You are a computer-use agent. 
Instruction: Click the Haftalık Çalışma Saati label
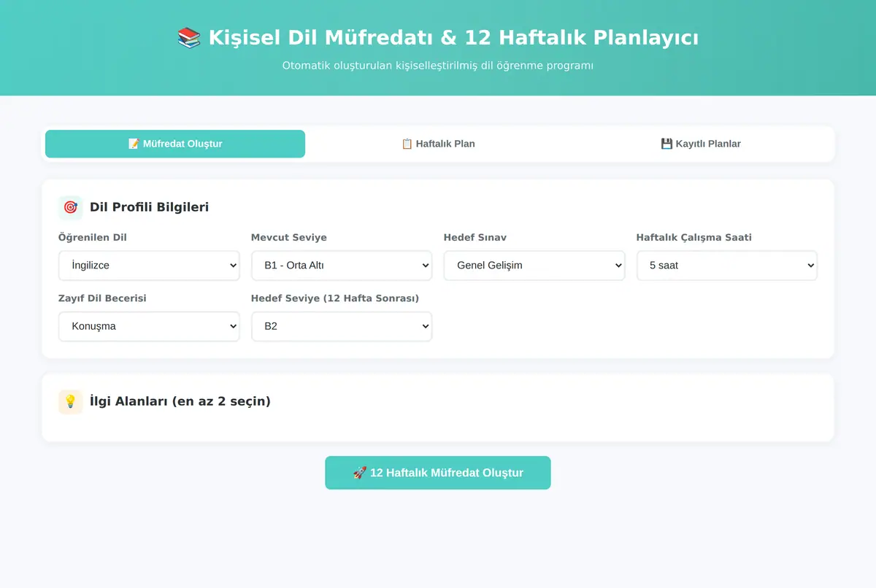tap(694, 237)
